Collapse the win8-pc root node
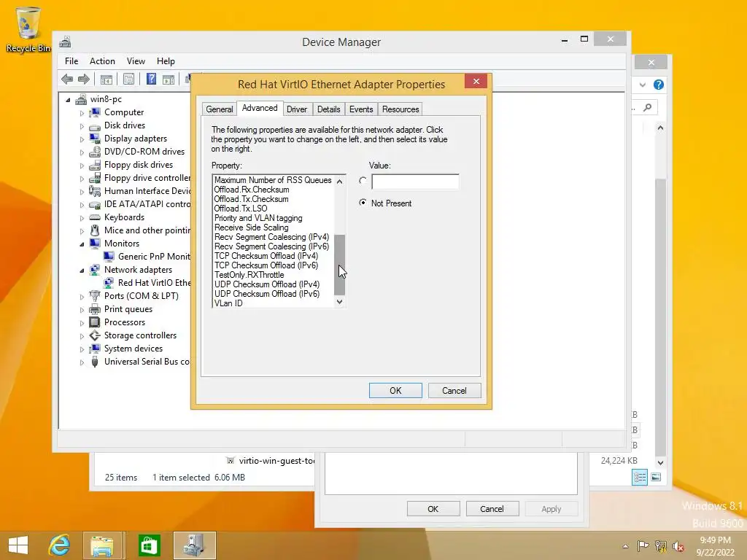747x560 pixels. [68, 100]
